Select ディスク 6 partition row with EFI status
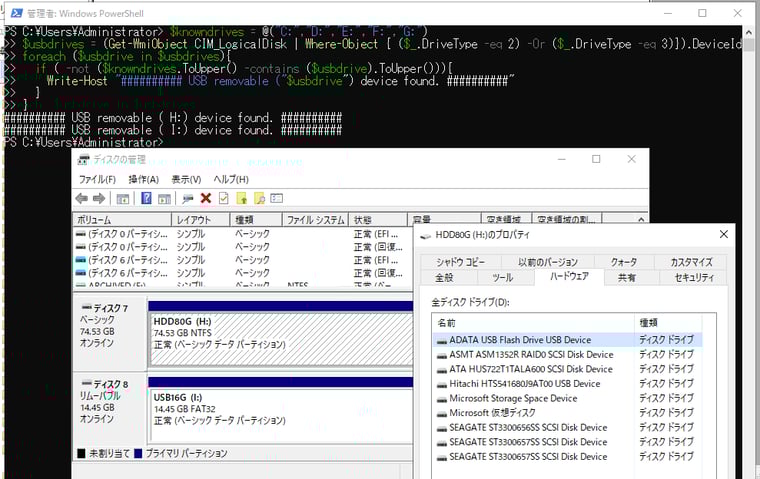 [x=242, y=260]
